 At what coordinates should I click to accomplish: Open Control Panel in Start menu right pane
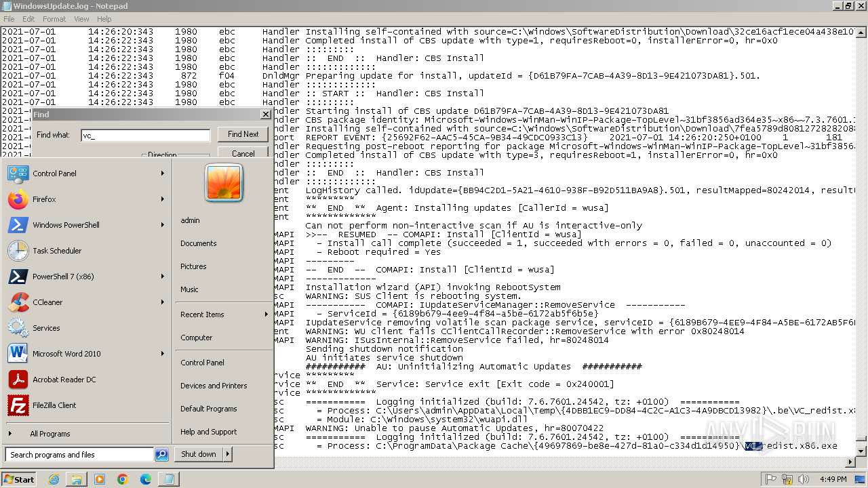[202, 363]
